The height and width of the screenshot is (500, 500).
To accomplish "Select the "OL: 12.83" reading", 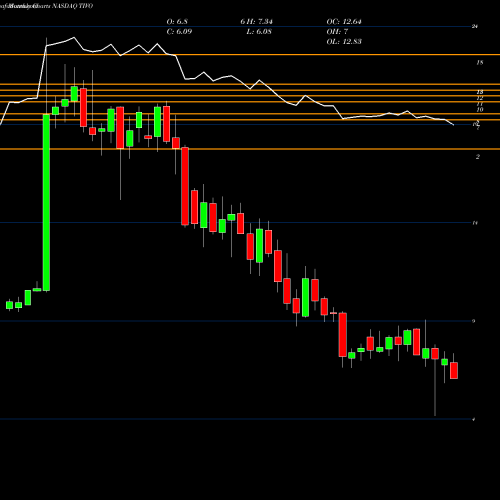I will [344, 42].
